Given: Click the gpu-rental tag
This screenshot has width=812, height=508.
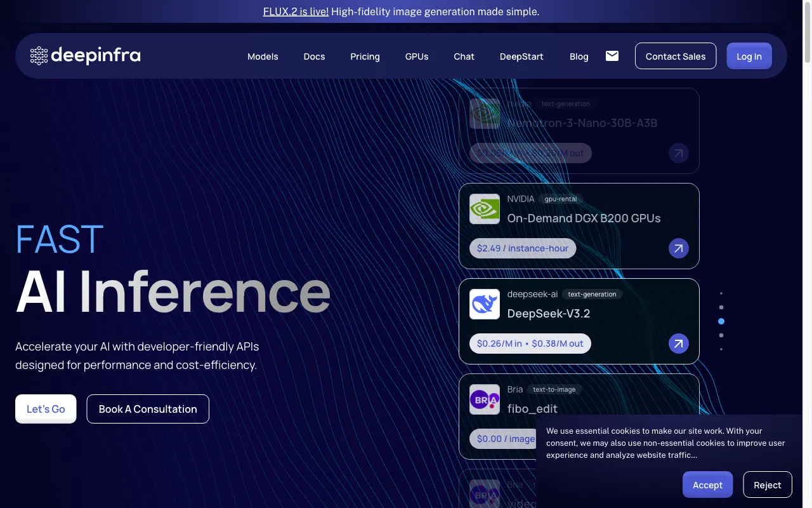Looking at the screenshot, I should click(561, 199).
